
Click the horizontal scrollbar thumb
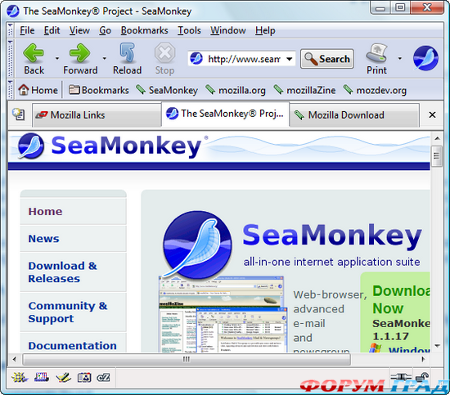[x=186, y=359]
